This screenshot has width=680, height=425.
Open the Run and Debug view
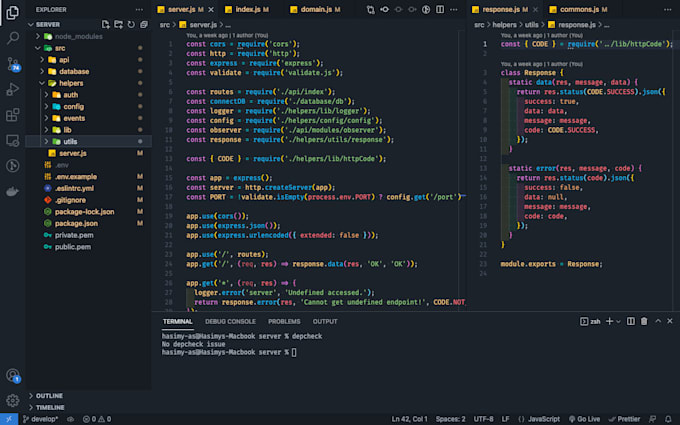(x=13, y=90)
